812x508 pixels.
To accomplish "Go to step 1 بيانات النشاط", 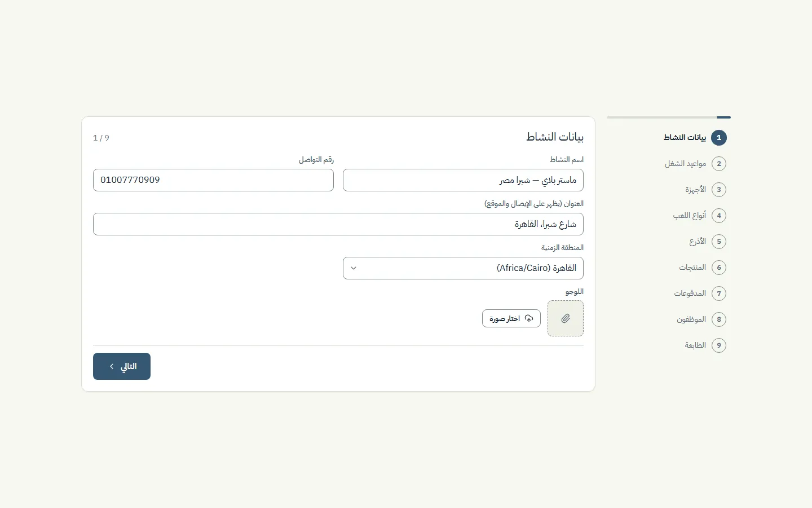I will coord(695,138).
